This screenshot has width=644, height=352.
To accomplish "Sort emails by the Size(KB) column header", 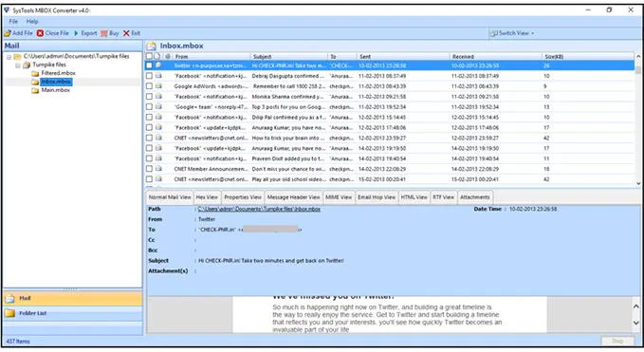I will 587,56.
